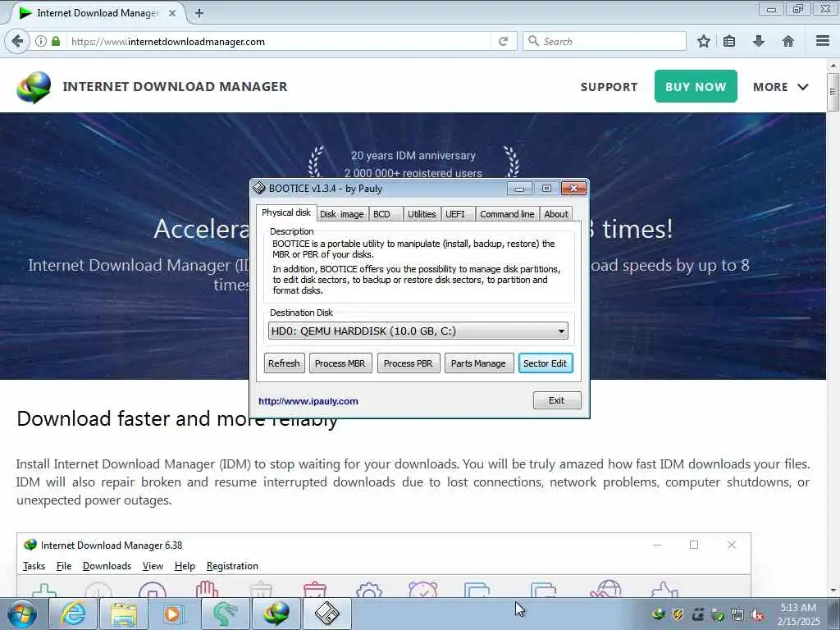The image size is (840, 630).
Task: Click File menu in IDM screenshot
Action: point(64,566)
